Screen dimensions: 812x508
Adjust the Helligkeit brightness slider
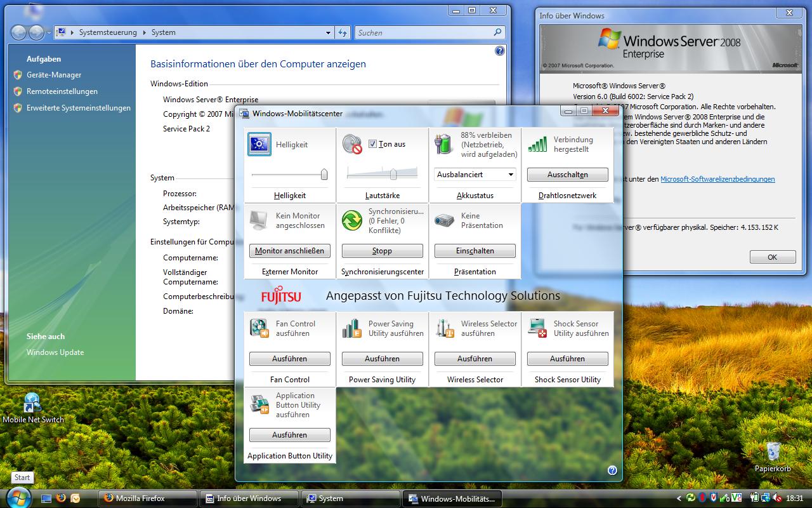click(x=324, y=174)
